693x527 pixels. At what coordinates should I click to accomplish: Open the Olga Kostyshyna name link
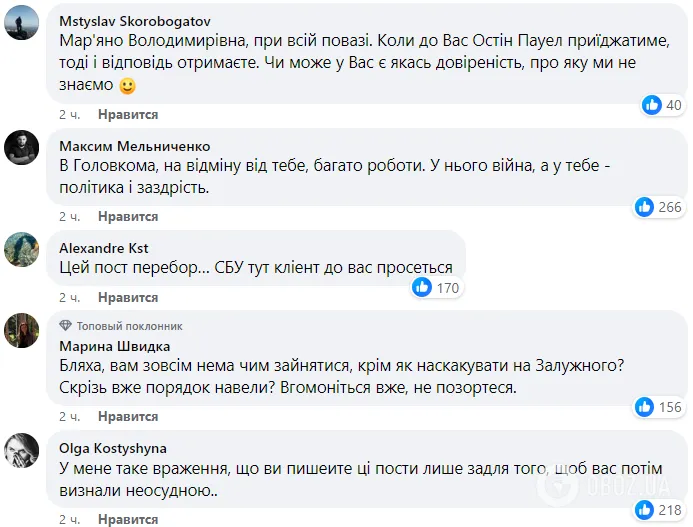(x=113, y=448)
